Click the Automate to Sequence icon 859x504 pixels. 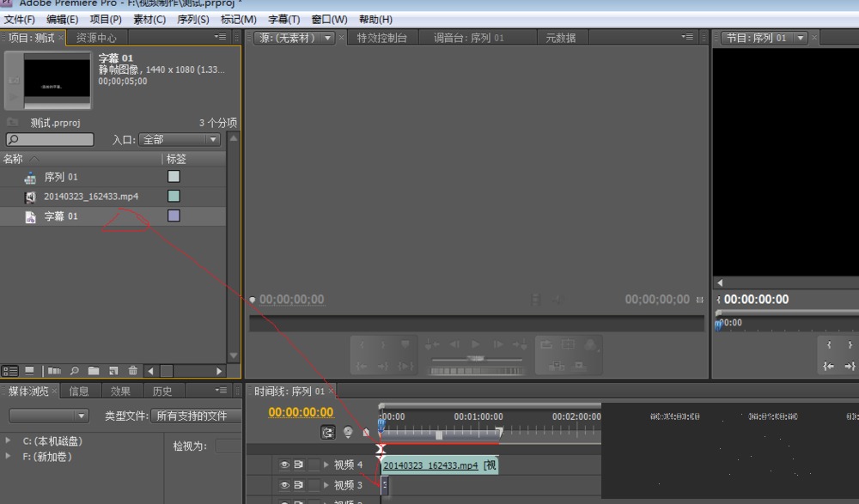click(x=54, y=371)
